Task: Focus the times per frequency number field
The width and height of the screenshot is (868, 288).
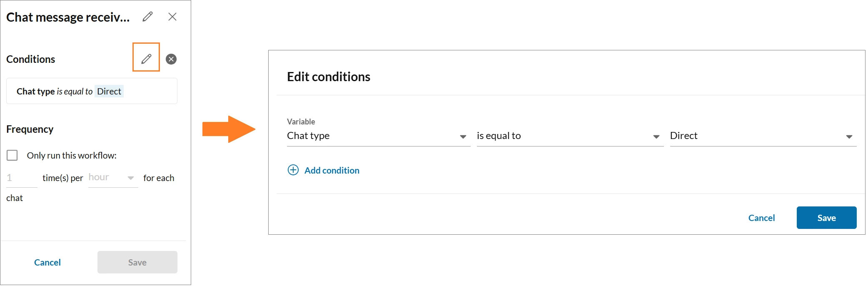Action: [22, 178]
